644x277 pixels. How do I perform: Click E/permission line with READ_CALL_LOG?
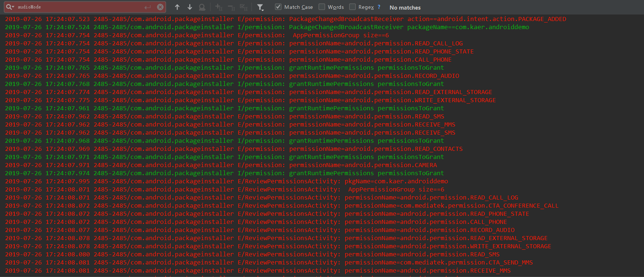pyautogui.click(x=234, y=43)
